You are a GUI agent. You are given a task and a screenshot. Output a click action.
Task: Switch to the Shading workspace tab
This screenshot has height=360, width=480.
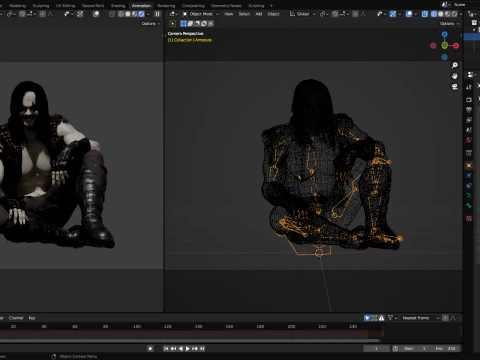[118, 6]
